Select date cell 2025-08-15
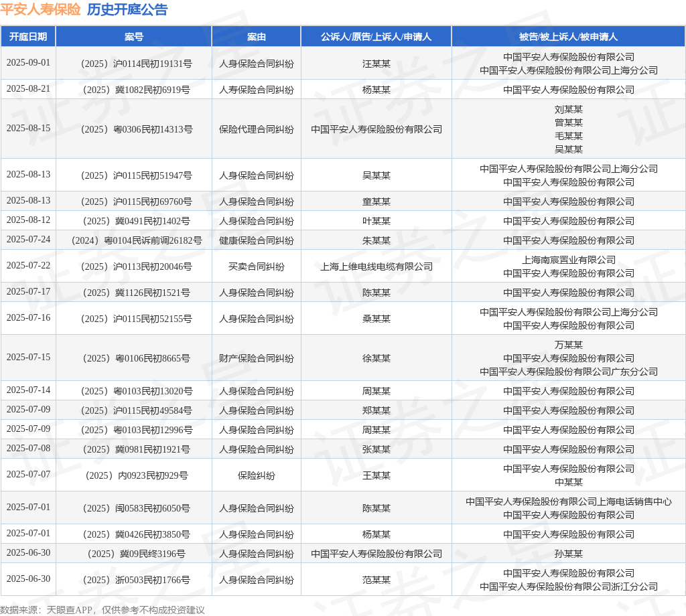 [x=28, y=128]
